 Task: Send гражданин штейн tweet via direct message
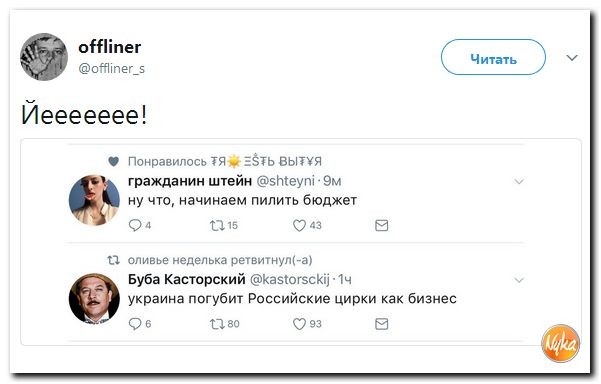point(381,225)
